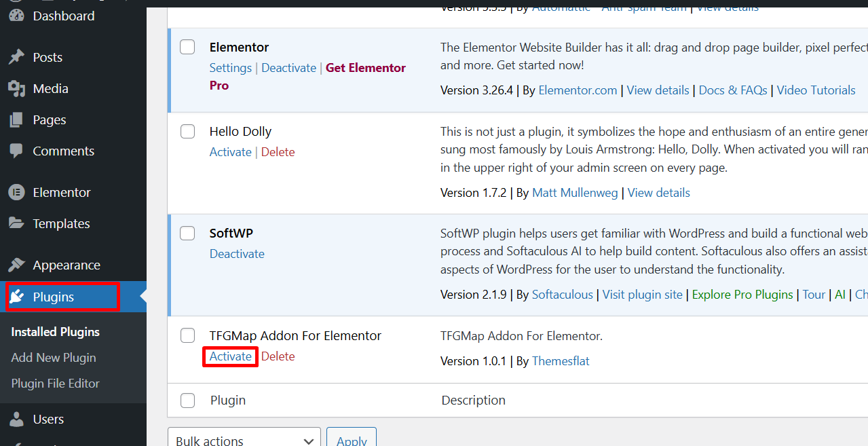The image size is (868, 446).
Task: Click the SoftWP Tour link
Action: coord(814,295)
